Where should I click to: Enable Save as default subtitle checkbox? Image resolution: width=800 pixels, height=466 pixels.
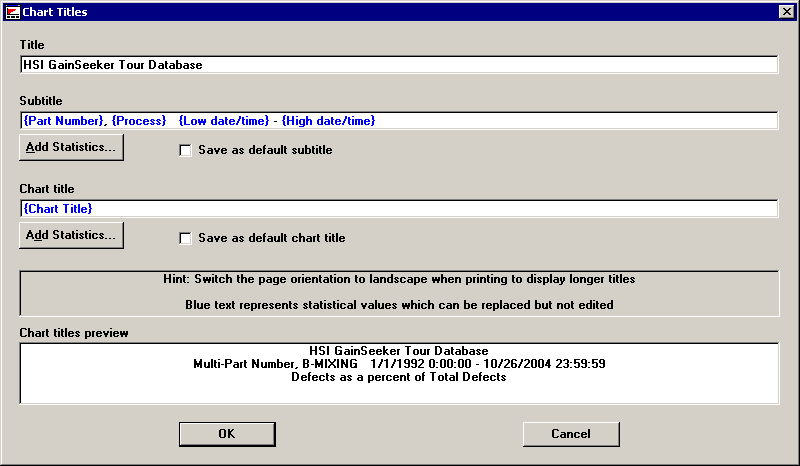point(185,151)
